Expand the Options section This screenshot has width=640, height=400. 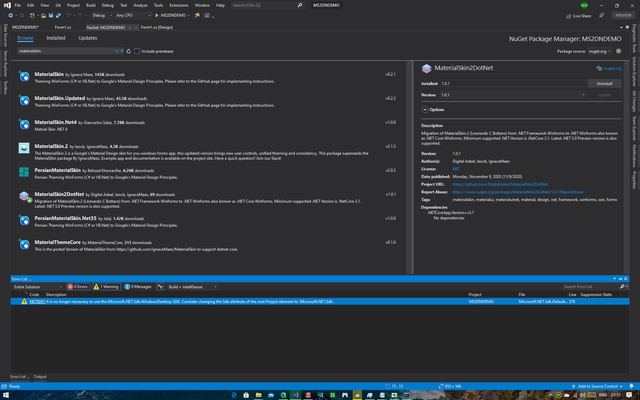[425, 109]
